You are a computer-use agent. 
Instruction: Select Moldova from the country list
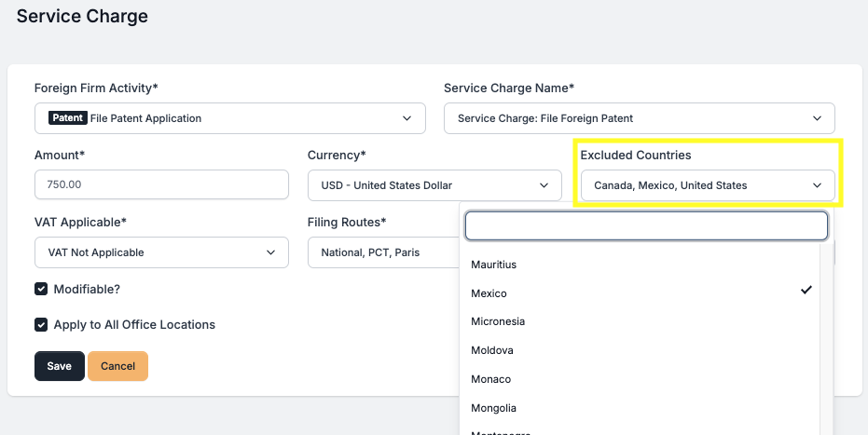[x=492, y=350]
